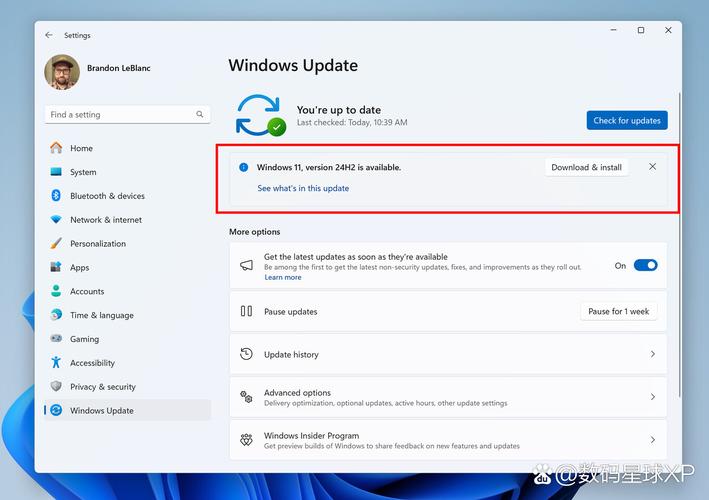Click Pause for 1 week button
Screen dimensions: 709x500
pos(618,311)
